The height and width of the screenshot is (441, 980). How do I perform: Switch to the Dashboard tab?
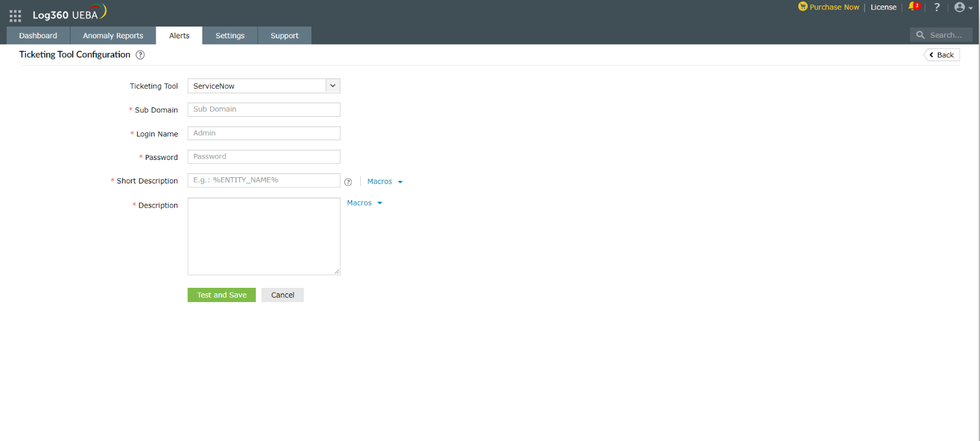pyautogui.click(x=38, y=36)
